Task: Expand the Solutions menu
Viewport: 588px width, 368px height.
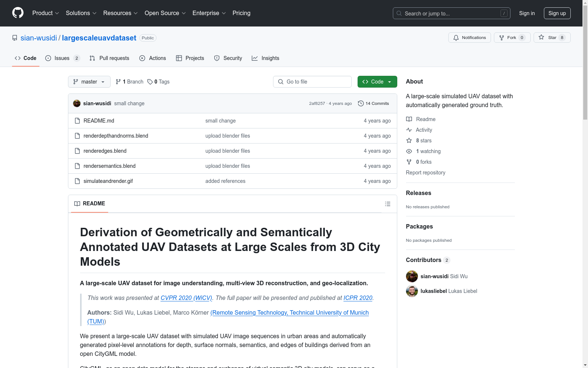Action: pos(81,13)
